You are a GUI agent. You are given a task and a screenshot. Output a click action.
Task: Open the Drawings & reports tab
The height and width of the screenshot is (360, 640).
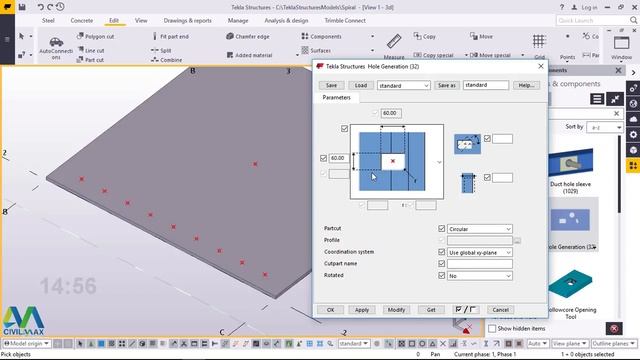pos(188,20)
